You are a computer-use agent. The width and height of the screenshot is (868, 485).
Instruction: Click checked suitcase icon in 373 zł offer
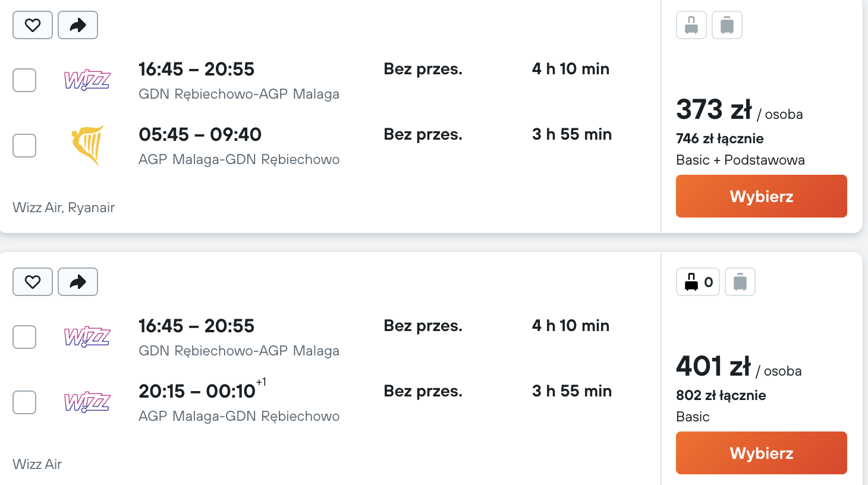click(x=727, y=25)
